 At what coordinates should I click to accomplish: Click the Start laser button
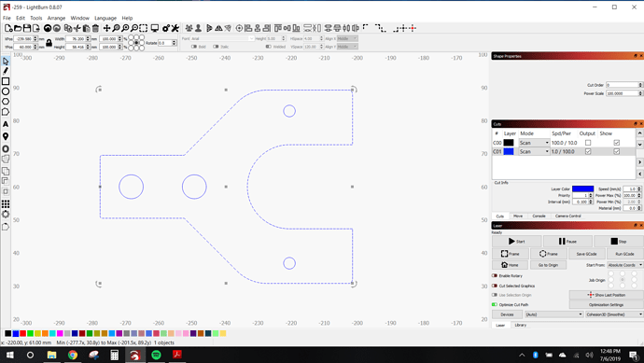pyautogui.click(x=516, y=241)
